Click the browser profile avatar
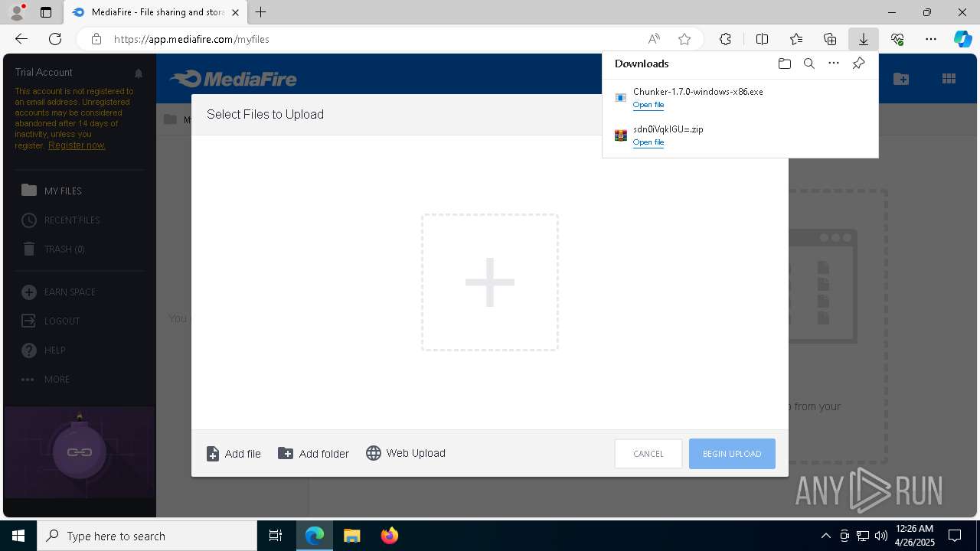 click(17, 11)
